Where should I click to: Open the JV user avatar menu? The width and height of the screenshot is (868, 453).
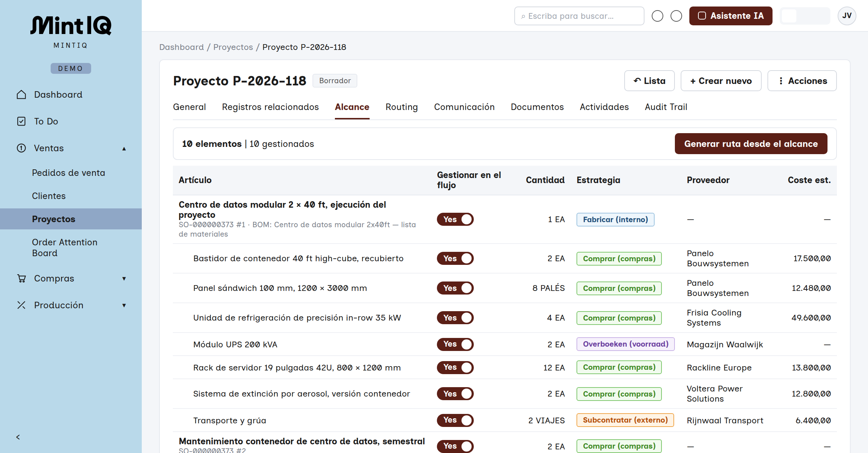[x=847, y=16]
